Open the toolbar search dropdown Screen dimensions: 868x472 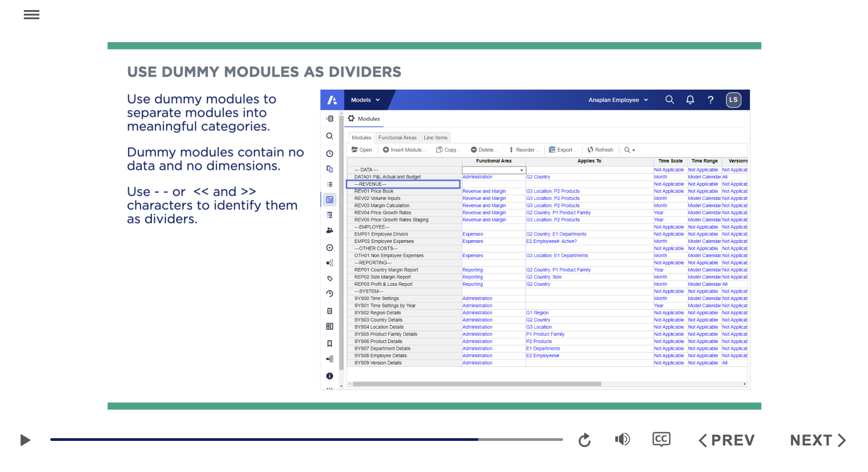pos(630,150)
